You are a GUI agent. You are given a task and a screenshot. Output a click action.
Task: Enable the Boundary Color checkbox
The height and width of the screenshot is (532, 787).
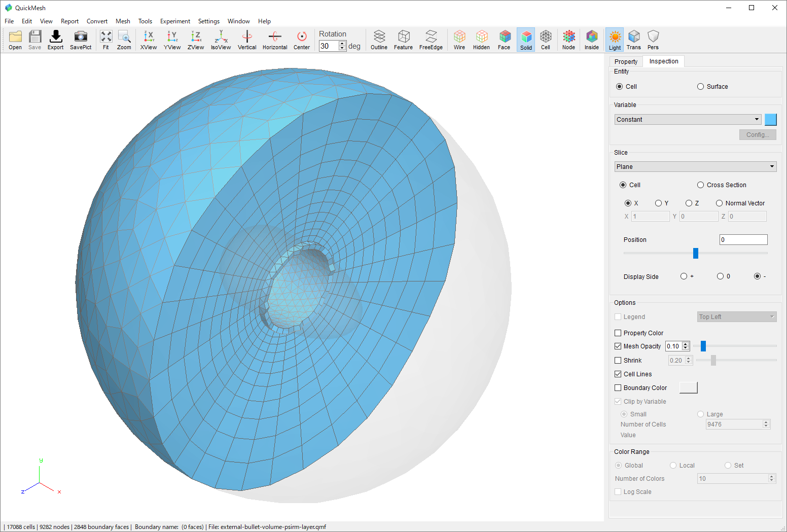618,388
